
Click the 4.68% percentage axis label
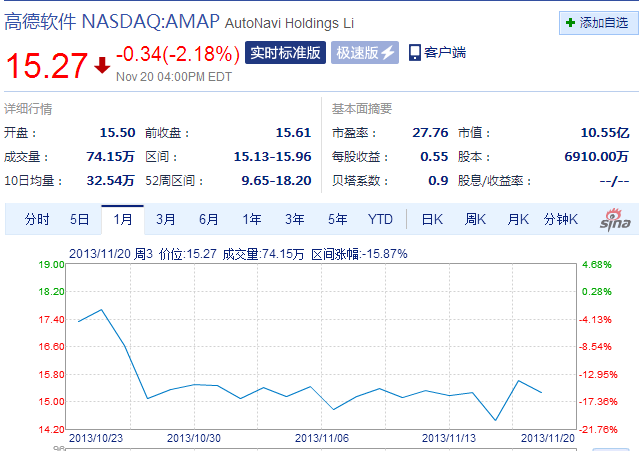click(x=597, y=265)
